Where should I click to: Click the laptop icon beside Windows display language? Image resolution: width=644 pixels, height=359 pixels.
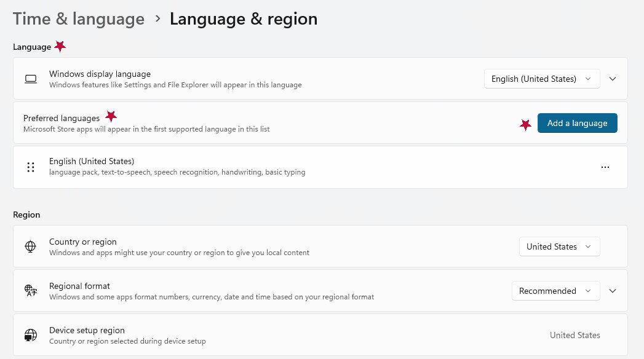click(x=31, y=79)
